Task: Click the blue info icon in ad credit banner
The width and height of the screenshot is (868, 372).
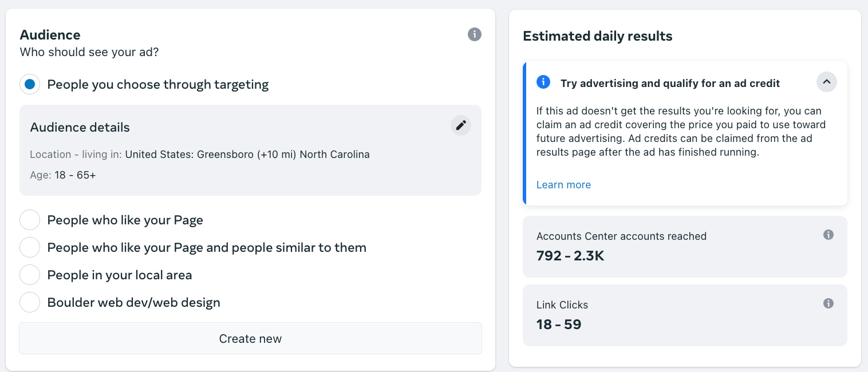Action: click(543, 82)
